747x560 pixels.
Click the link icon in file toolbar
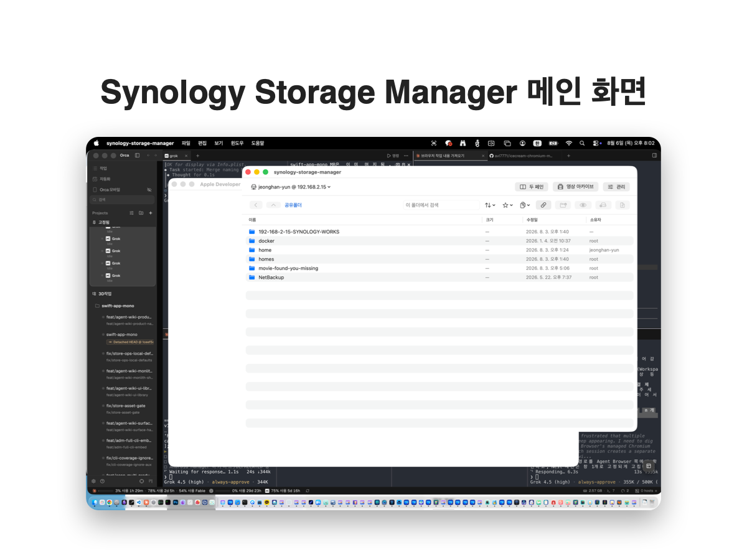544,205
